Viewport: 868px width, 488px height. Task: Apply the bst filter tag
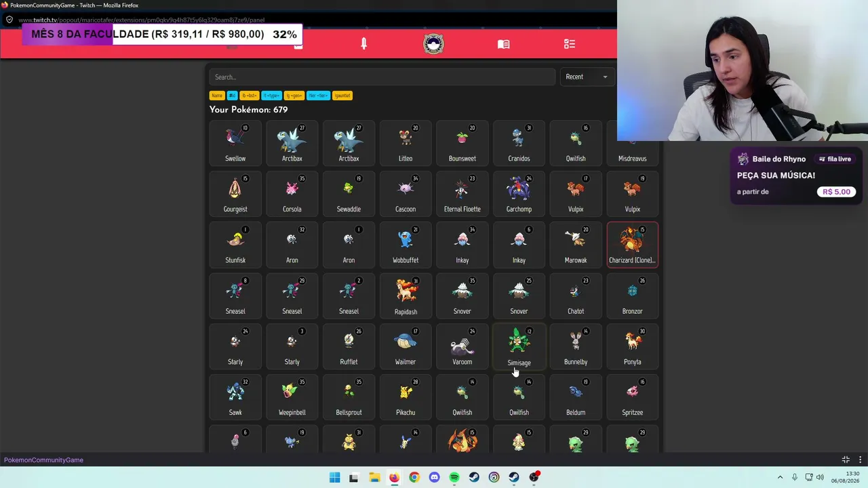coord(250,96)
